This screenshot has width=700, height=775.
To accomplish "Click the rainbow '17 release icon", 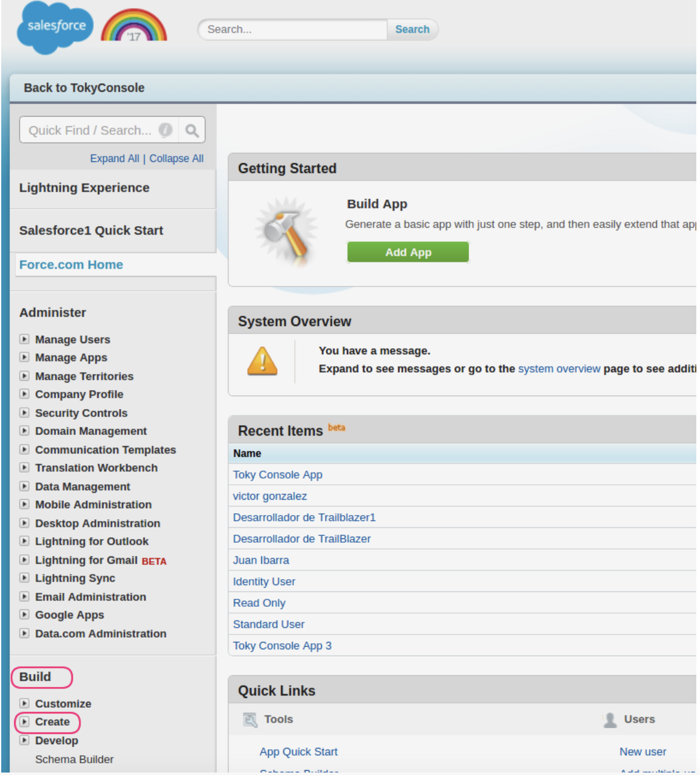I will click(x=134, y=26).
